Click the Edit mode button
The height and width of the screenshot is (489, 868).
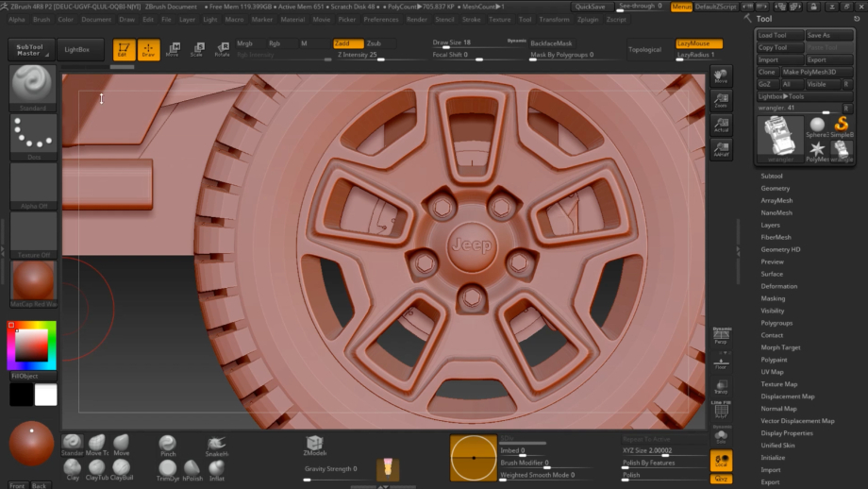(x=124, y=49)
